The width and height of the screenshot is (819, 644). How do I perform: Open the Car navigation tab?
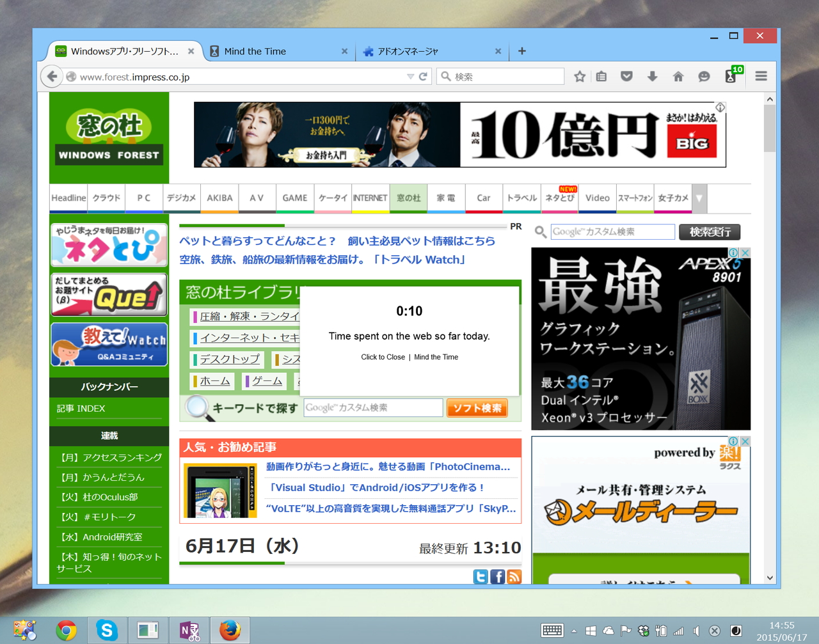[x=484, y=198]
